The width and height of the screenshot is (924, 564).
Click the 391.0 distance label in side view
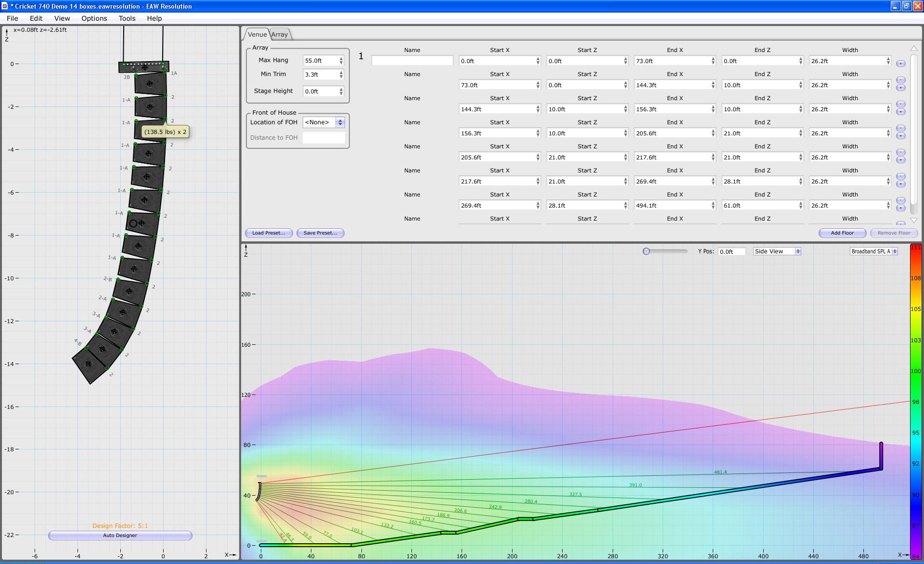coord(635,485)
